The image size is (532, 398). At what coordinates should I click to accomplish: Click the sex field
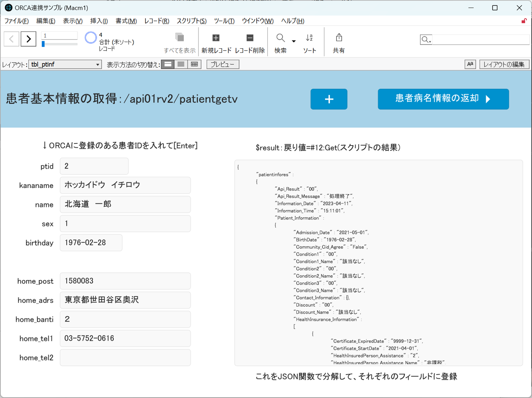pos(125,223)
